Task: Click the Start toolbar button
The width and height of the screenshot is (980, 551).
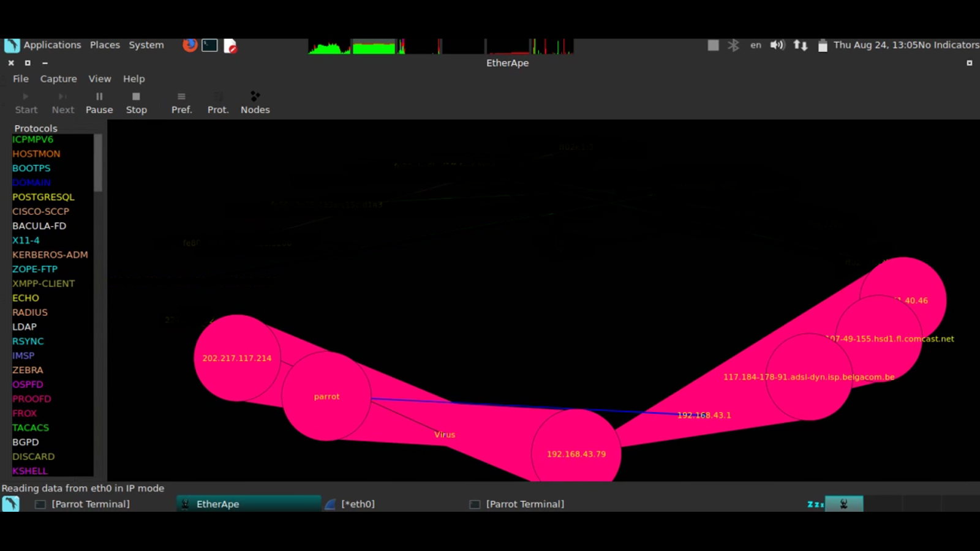Action: point(26,103)
